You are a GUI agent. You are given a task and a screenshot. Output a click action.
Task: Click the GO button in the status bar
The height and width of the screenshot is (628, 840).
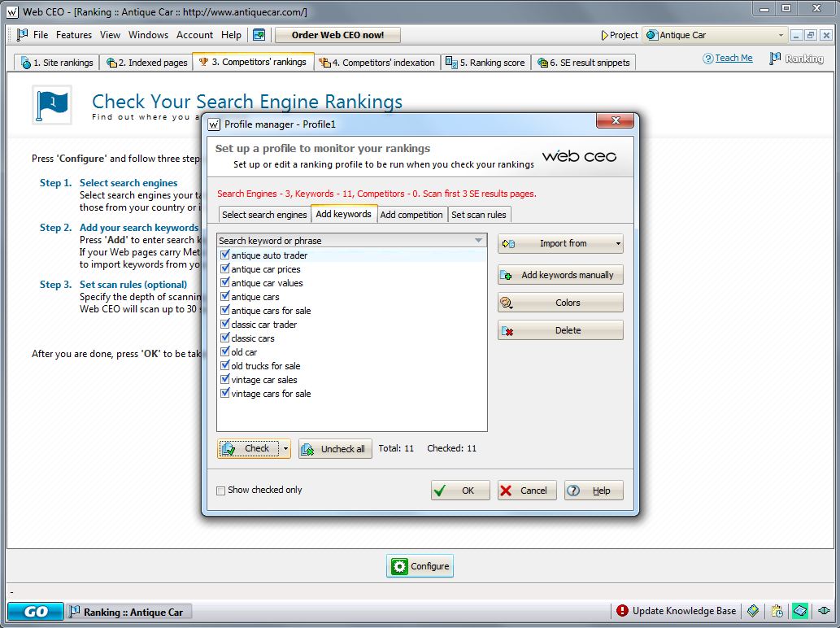[x=35, y=612]
